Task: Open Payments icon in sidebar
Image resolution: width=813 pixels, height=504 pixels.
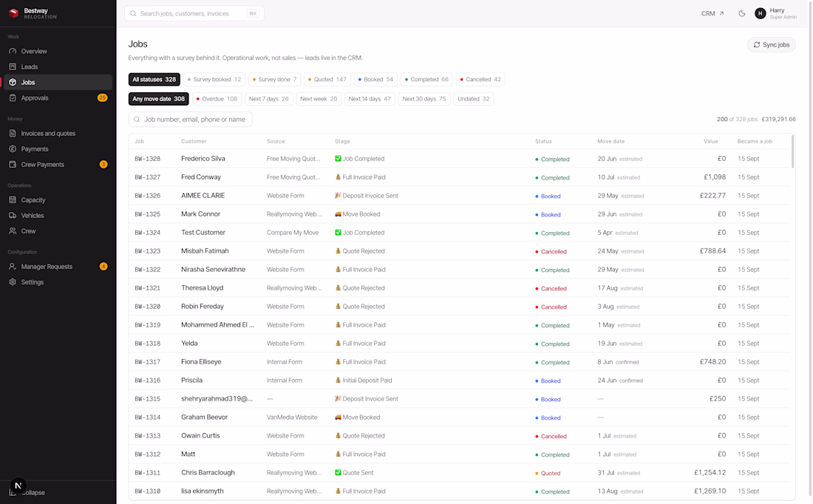Action: pyautogui.click(x=13, y=149)
